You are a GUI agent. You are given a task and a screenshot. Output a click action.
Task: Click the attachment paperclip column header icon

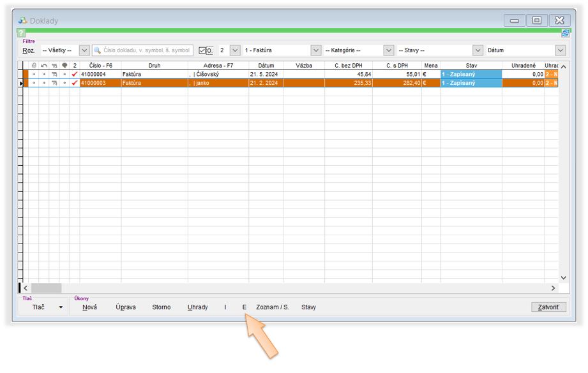click(33, 66)
